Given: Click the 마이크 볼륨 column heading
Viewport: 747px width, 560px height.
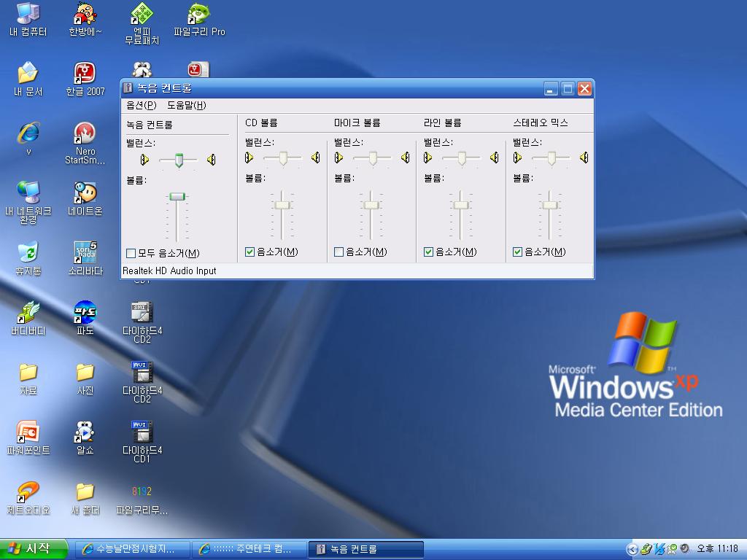Looking at the screenshot, I should coord(357,122).
